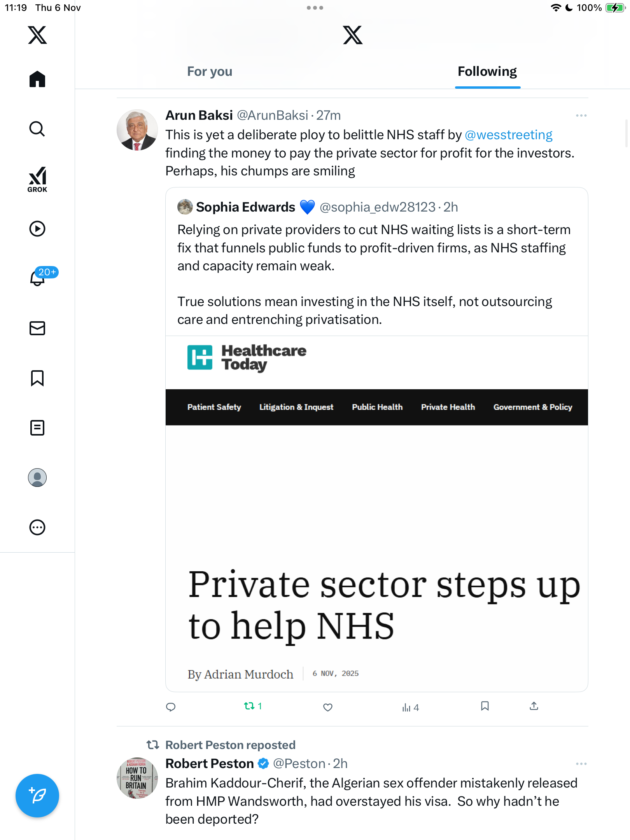The width and height of the screenshot is (630, 840).
Task: Open the @wesstreeting mention link
Action: pos(509,135)
